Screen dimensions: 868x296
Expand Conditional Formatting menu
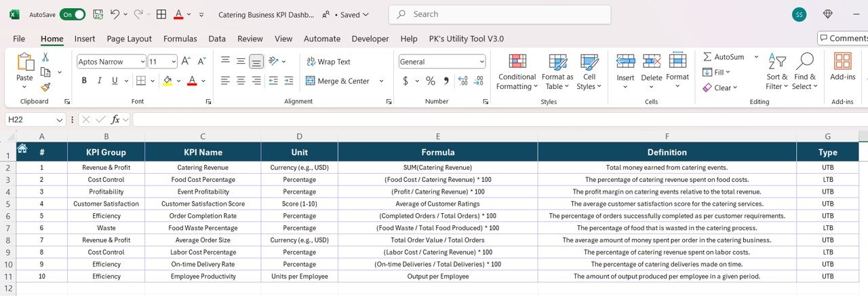pos(516,72)
